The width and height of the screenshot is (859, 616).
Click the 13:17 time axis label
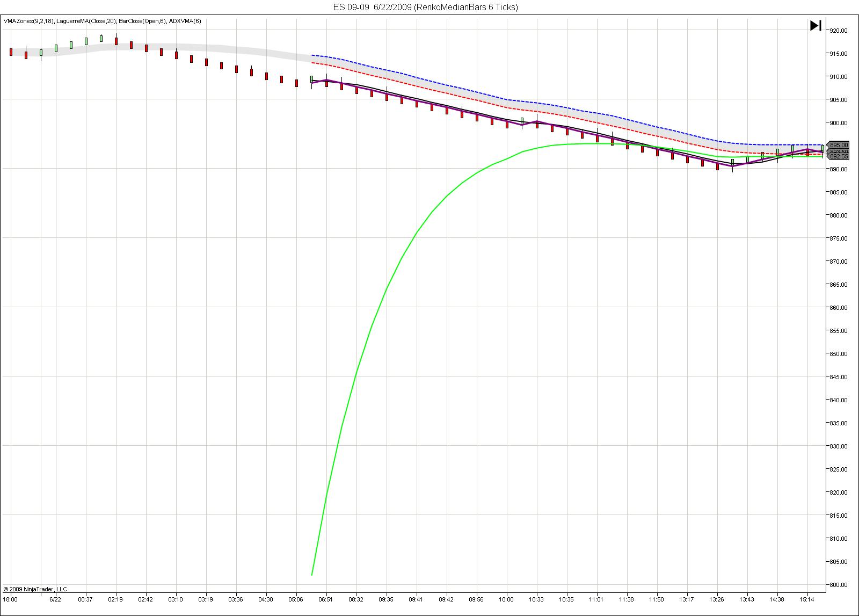click(687, 599)
